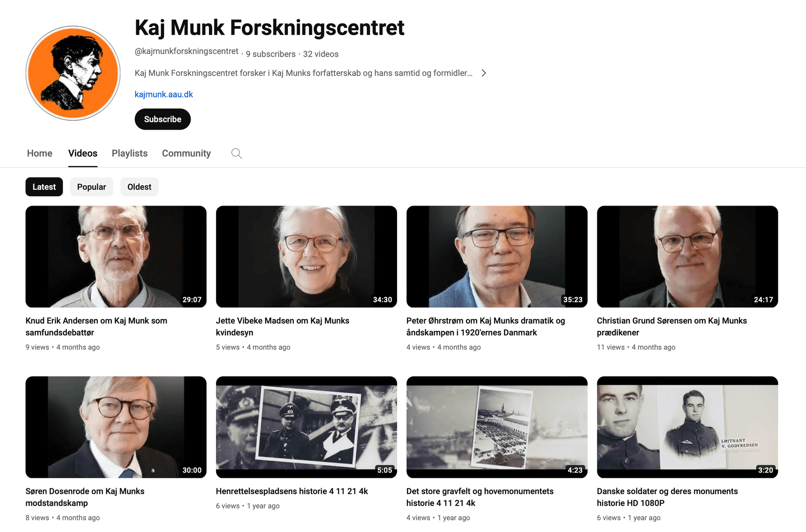This screenshot has height=532, width=806.
Task: Open Danske soldater monuments video thumbnail
Action: (x=688, y=427)
